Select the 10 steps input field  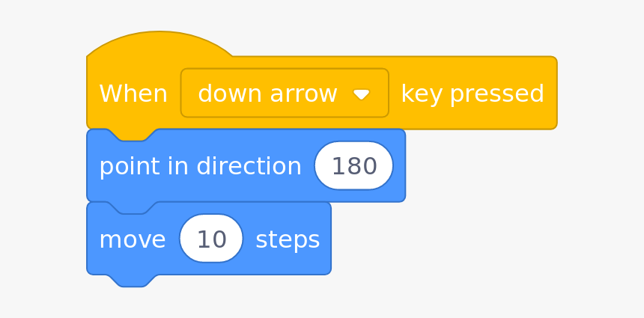(211, 239)
